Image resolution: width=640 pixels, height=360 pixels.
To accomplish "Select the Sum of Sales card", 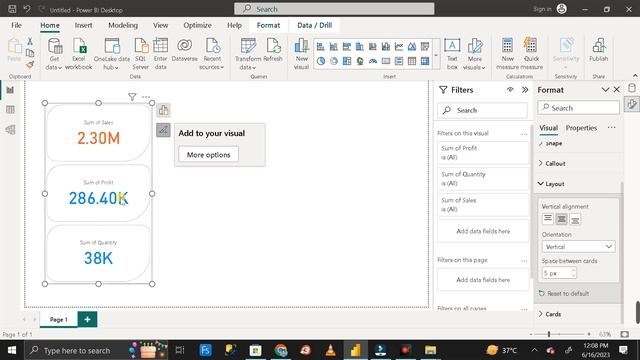I will tap(98, 133).
